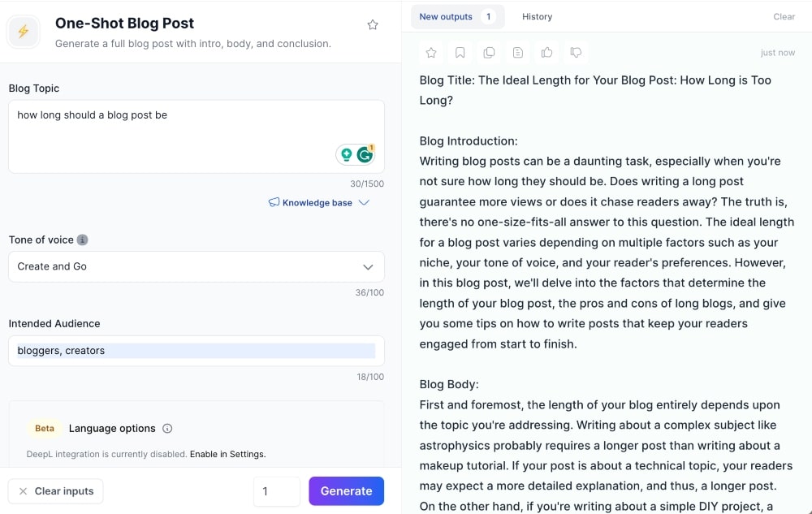Switch to the History tab
The width and height of the screenshot is (812, 514).
537,16
